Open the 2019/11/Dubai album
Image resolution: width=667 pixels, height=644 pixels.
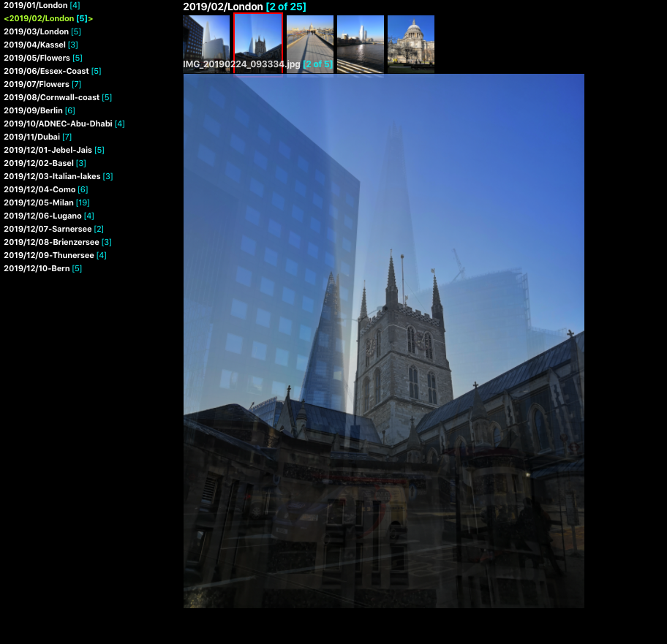[x=37, y=137]
